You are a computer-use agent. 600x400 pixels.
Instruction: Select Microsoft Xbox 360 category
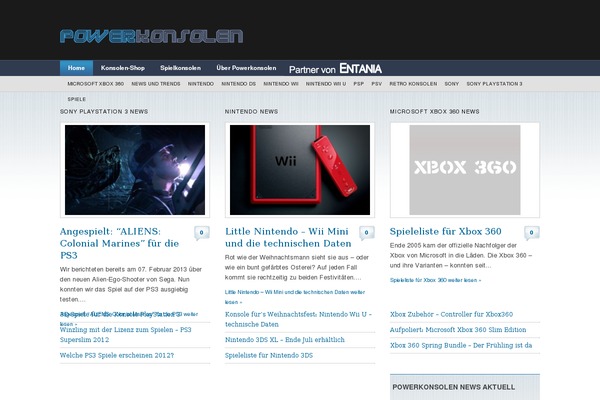(96, 84)
